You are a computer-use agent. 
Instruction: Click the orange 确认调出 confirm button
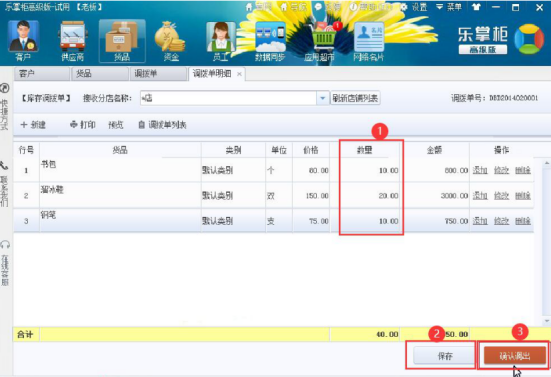[515, 356]
